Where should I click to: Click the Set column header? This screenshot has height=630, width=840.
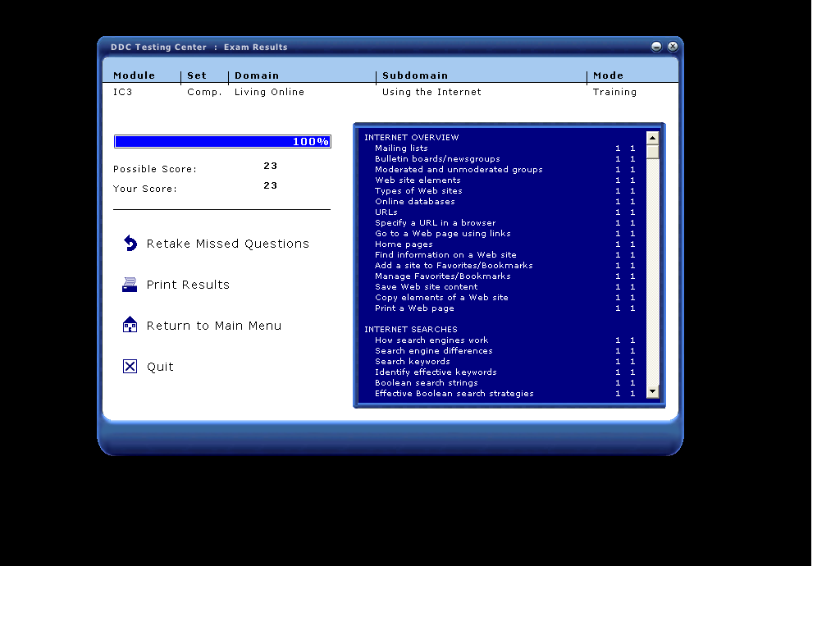click(x=197, y=75)
